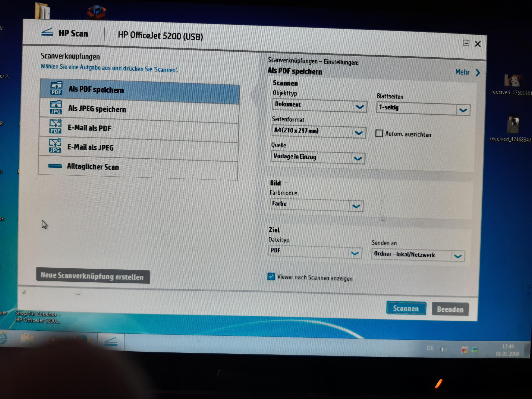Disable 'Viewer nach Scannen anzeigen'
This screenshot has height=399, width=532.
coord(272,277)
